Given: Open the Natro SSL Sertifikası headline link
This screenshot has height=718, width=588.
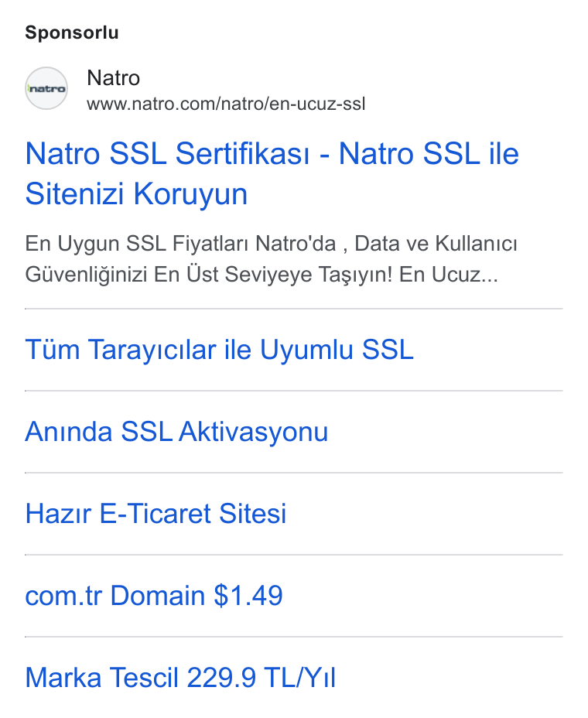Looking at the screenshot, I should [272, 173].
